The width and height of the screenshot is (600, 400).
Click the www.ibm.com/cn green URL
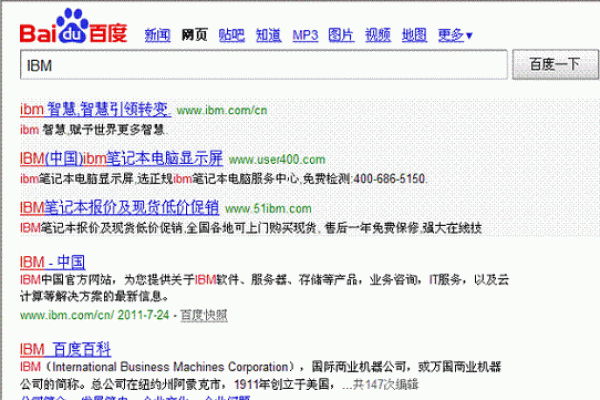pyautogui.click(x=222, y=111)
